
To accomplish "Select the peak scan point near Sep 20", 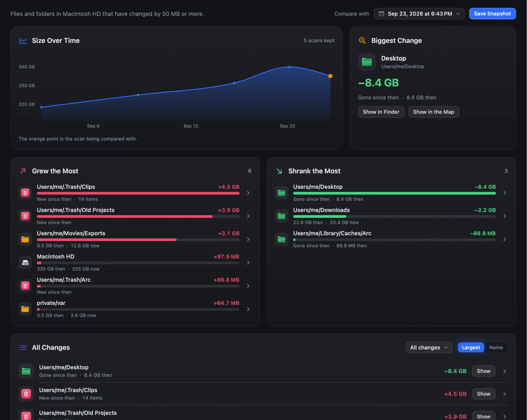I will pos(290,67).
